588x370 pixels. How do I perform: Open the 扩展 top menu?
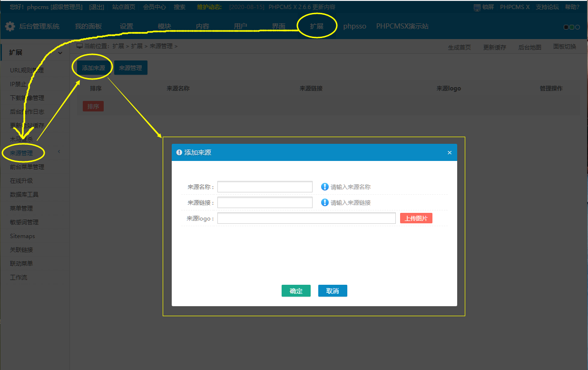(317, 26)
